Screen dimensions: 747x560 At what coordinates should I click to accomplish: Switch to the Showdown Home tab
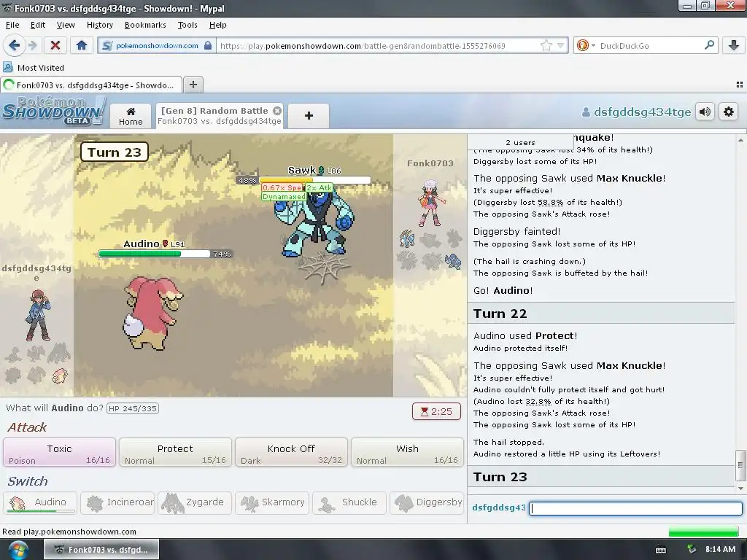click(x=131, y=116)
